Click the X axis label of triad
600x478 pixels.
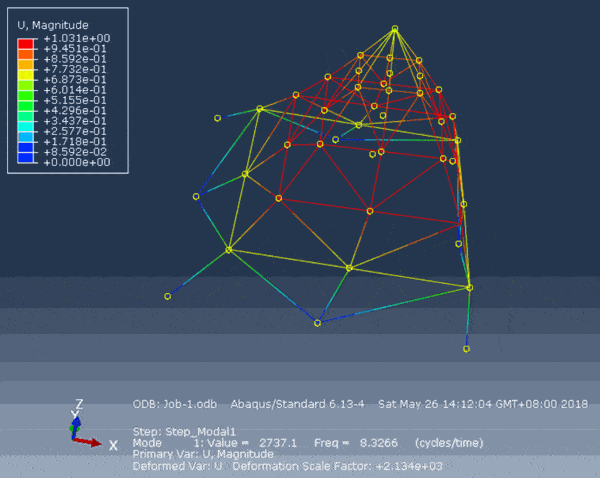(113, 445)
